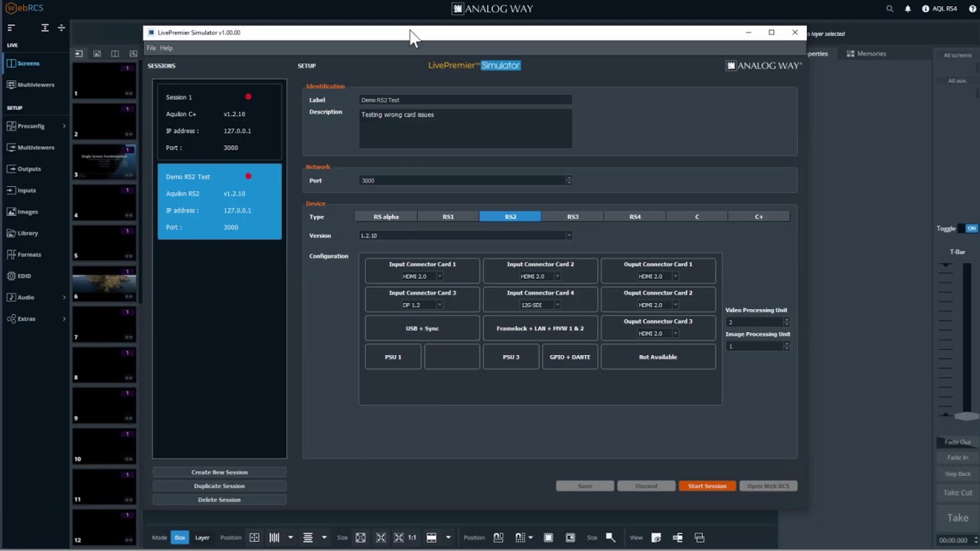Open Output Connector Card 2 HDMI dropdown
Image resolution: width=980 pixels, height=551 pixels.
[658, 305]
